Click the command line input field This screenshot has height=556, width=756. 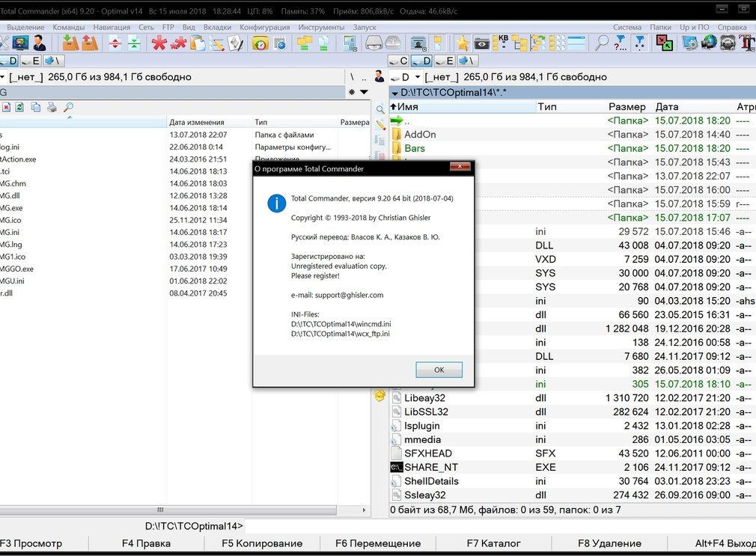(x=499, y=526)
